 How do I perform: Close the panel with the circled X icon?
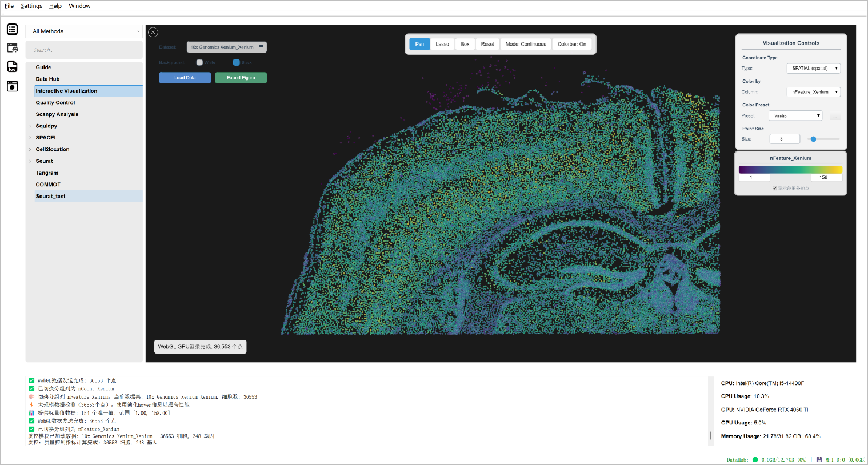tap(153, 33)
